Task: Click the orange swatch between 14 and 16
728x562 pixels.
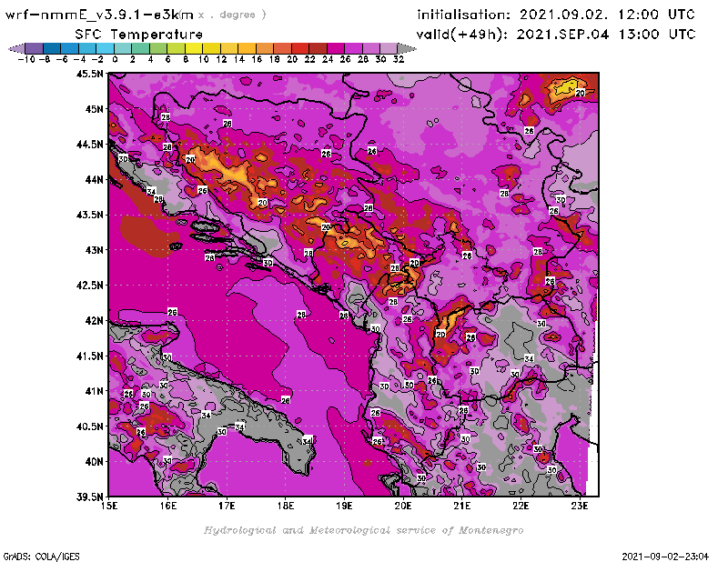Action: point(247,49)
